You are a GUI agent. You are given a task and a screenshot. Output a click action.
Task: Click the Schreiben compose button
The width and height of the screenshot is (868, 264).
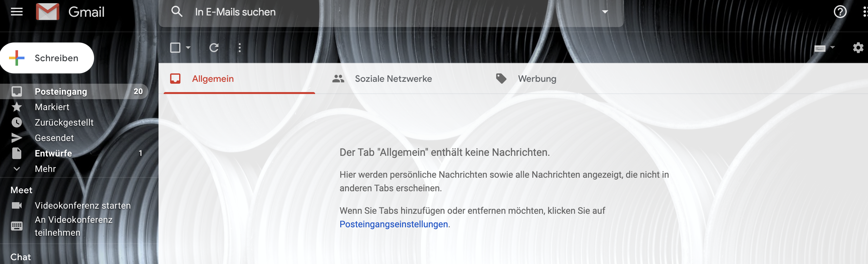tap(47, 58)
